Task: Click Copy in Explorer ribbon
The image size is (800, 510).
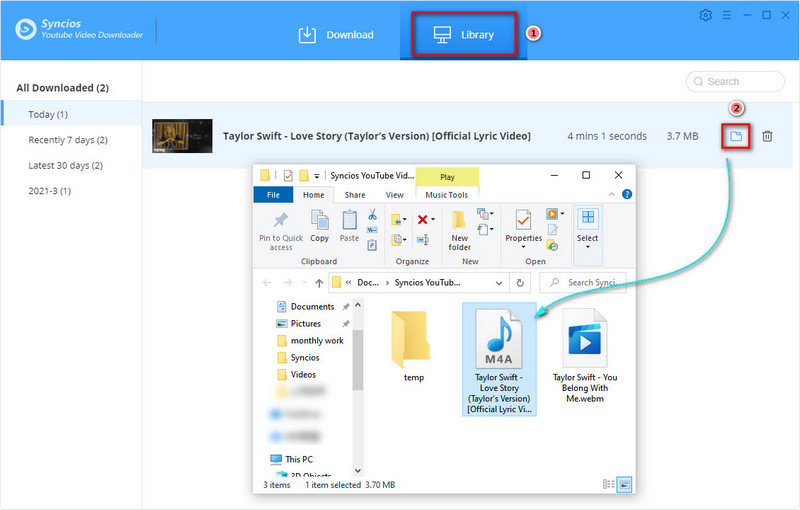Action: coord(319,226)
